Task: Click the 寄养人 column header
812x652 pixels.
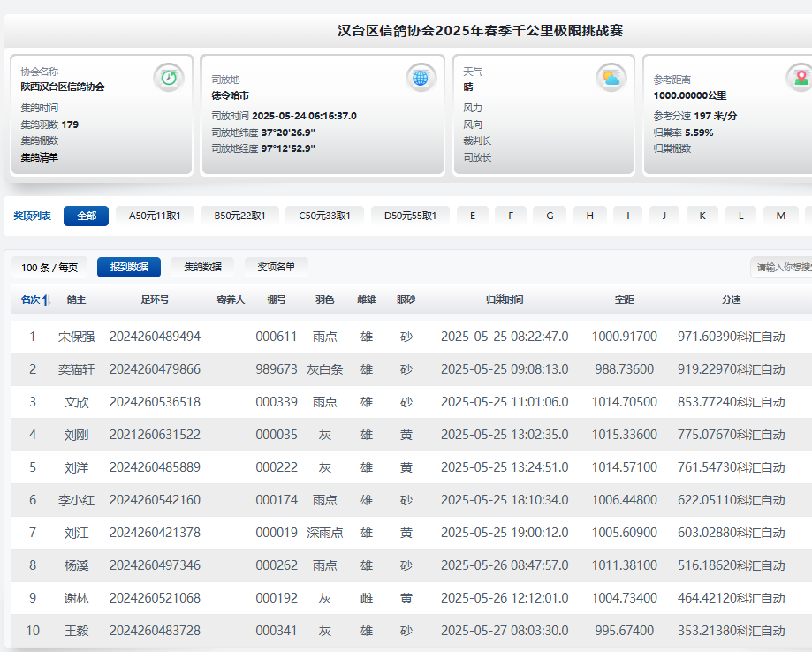Action: 231,299
